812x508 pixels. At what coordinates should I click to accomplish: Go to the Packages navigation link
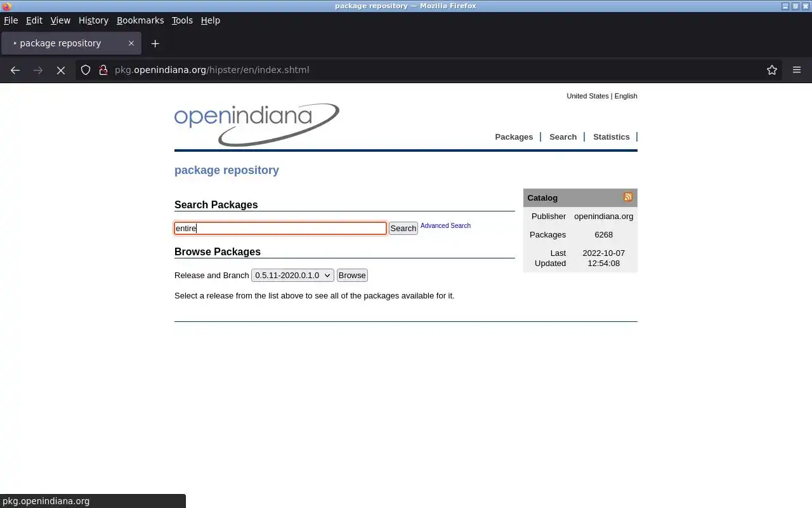point(514,137)
